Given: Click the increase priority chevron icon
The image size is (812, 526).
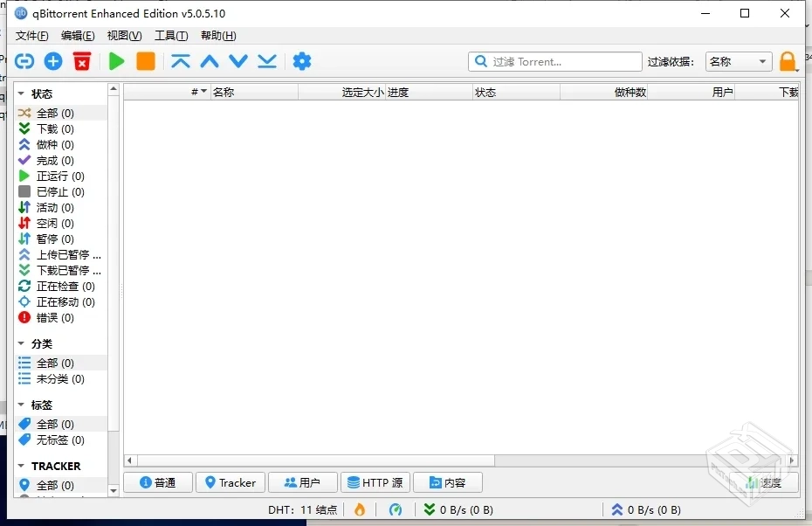Looking at the screenshot, I should (x=209, y=61).
